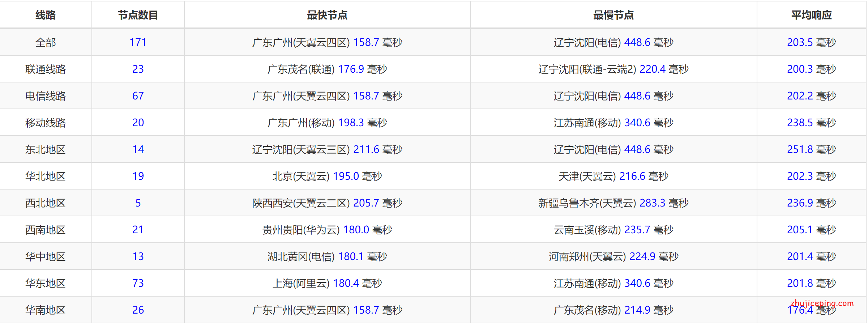Select the 移动线路 row label
868x323 pixels.
(x=46, y=123)
